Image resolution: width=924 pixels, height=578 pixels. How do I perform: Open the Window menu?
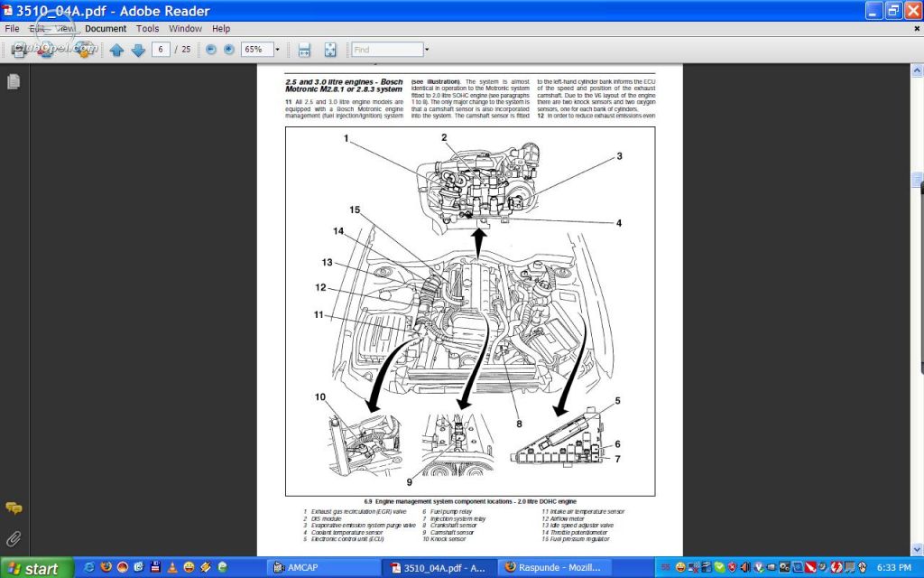click(x=185, y=28)
